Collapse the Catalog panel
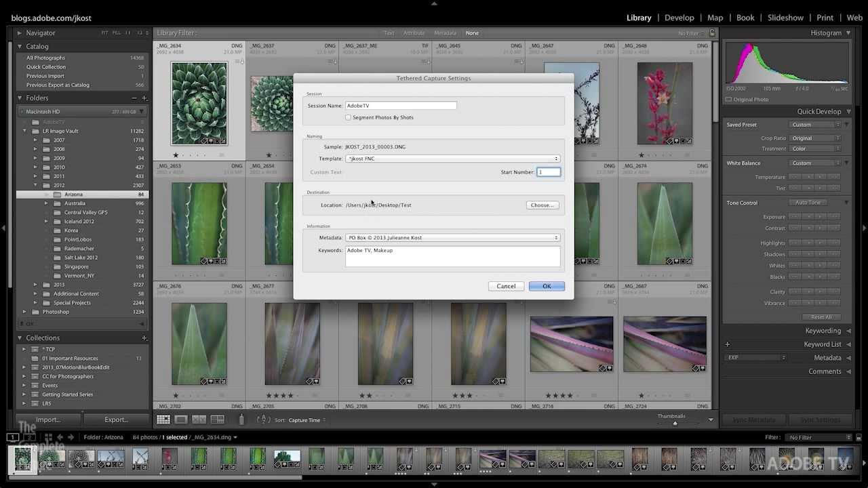868x488 pixels. pyautogui.click(x=20, y=46)
